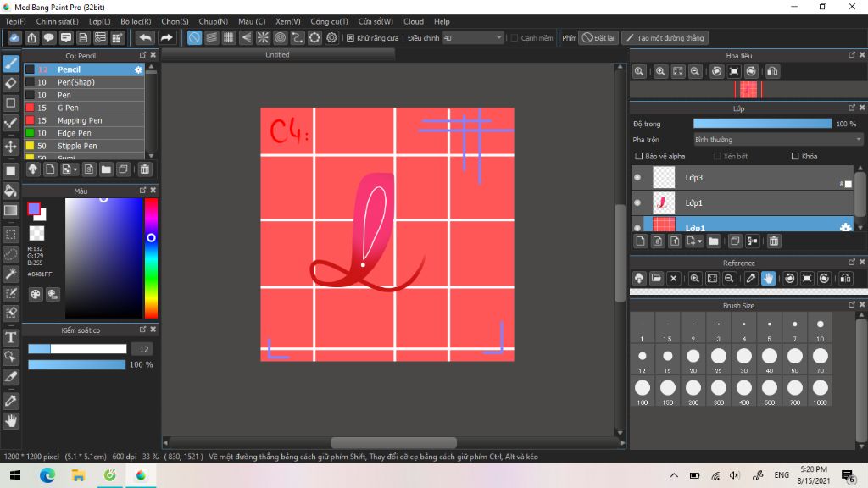868x488 pixels.
Task: Turn snap off in the top toolbar
Action: 194,37
